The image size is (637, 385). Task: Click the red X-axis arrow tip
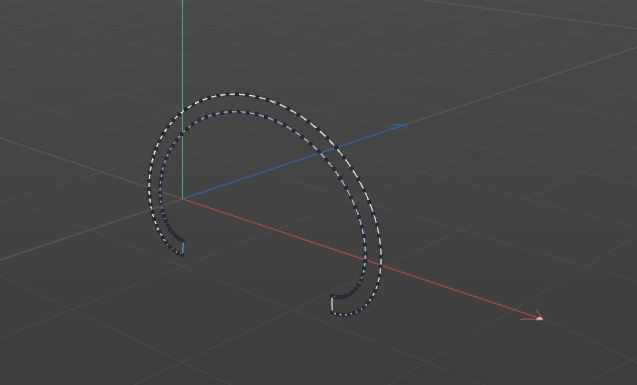[x=539, y=318]
